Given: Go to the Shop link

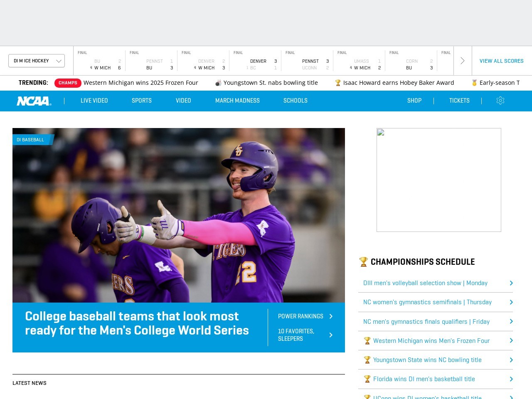Looking at the screenshot, I should pyautogui.click(x=414, y=101).
